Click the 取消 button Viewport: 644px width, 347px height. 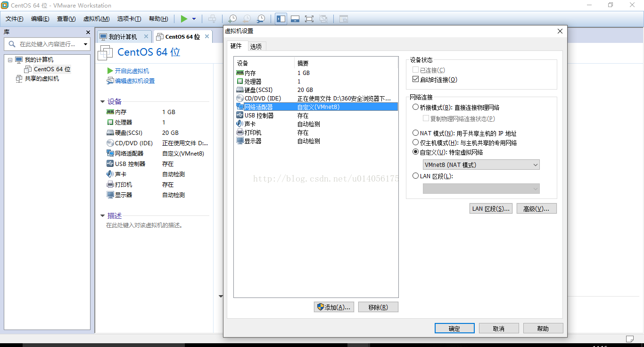[x=499, y=328]
